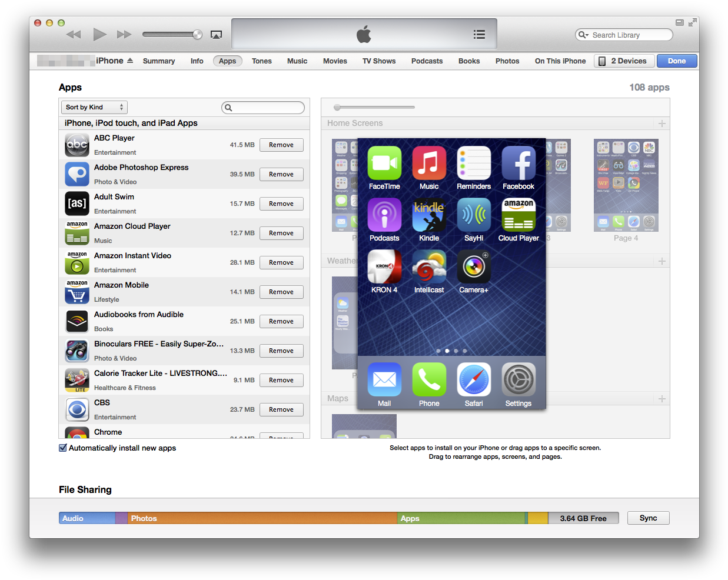Click the Facebook icon on the home screen

click(518, 163)
